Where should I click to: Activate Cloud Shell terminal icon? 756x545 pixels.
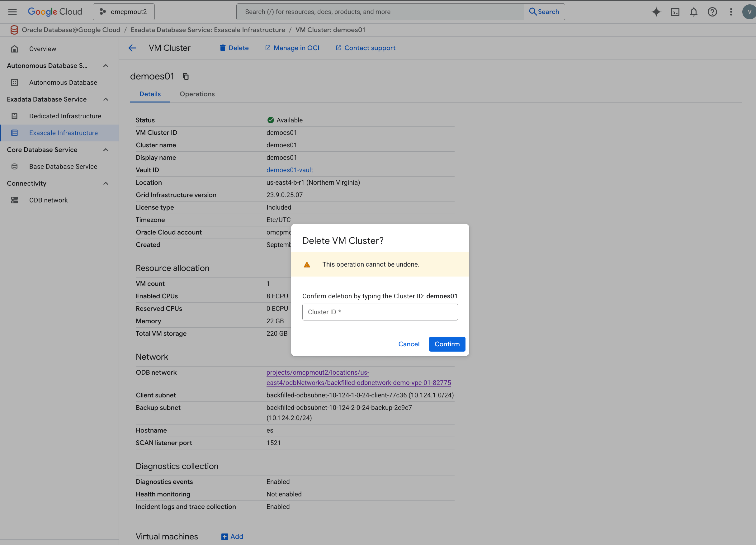pos(675,12)
